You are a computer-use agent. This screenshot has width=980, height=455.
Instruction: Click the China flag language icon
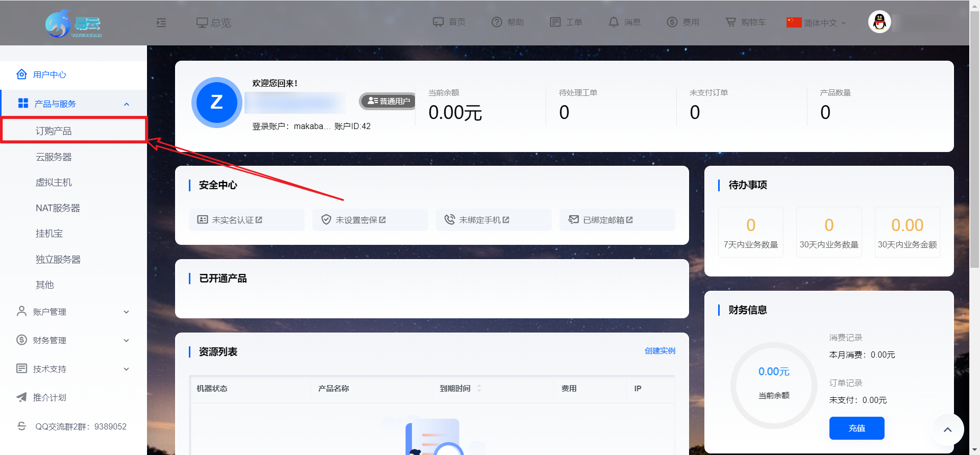click(794, 22)
